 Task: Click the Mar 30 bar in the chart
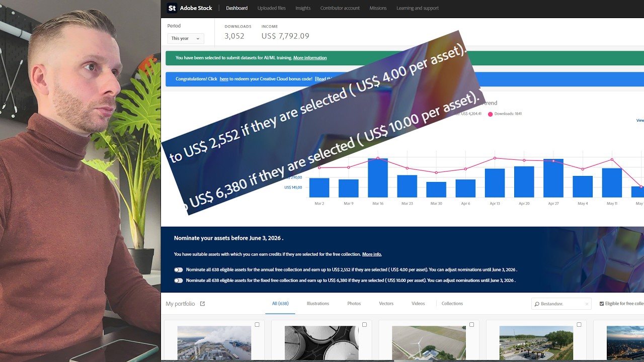436,190
